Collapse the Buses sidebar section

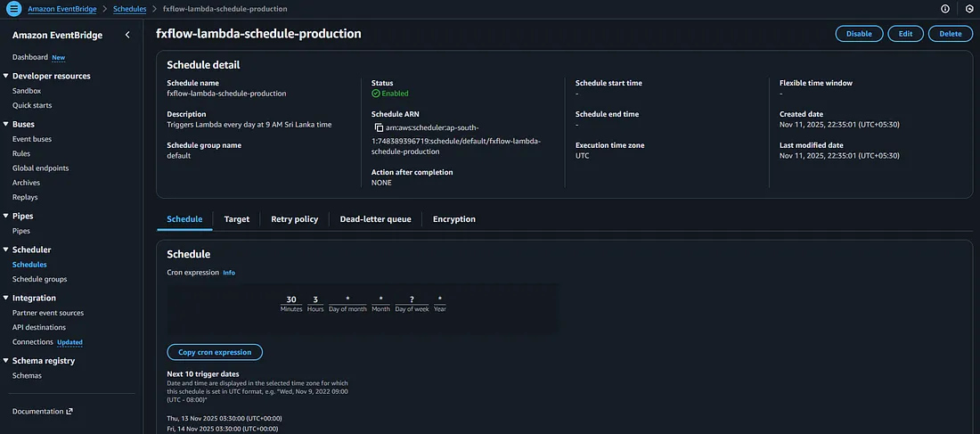tap(5, 124)
